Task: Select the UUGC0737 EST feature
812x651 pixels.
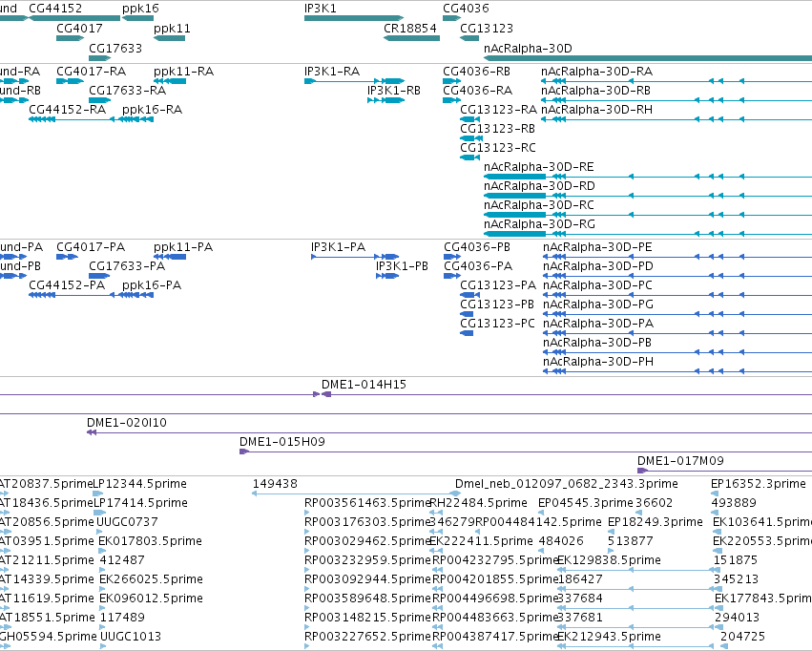Action: pos(99,532)
